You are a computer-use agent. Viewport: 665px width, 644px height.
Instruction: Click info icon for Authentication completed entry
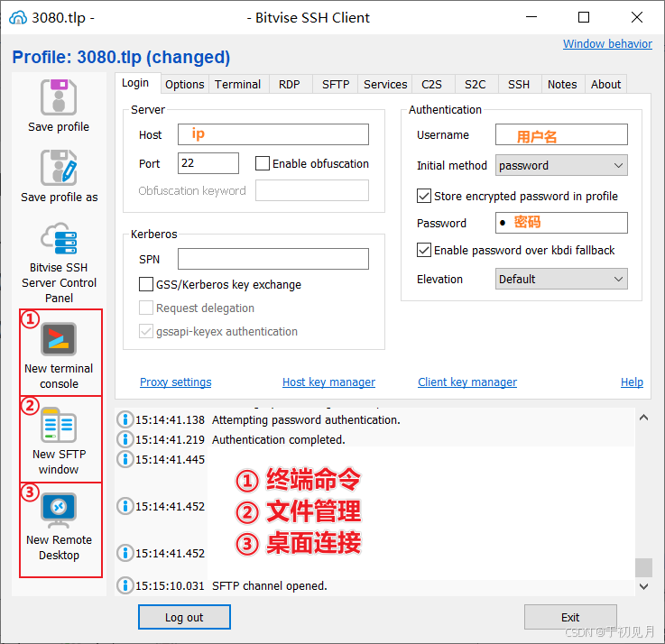(x=125, y=439)
